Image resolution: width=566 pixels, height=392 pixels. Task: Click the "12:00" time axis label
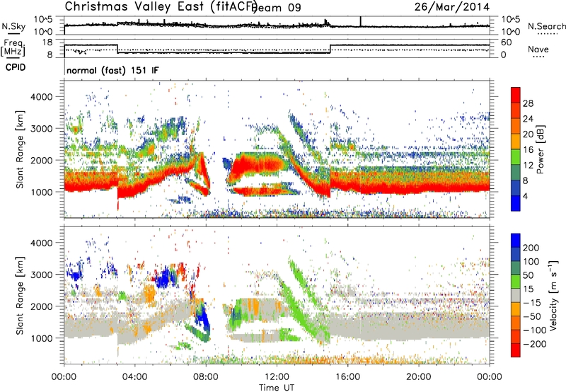coord(277,377)
